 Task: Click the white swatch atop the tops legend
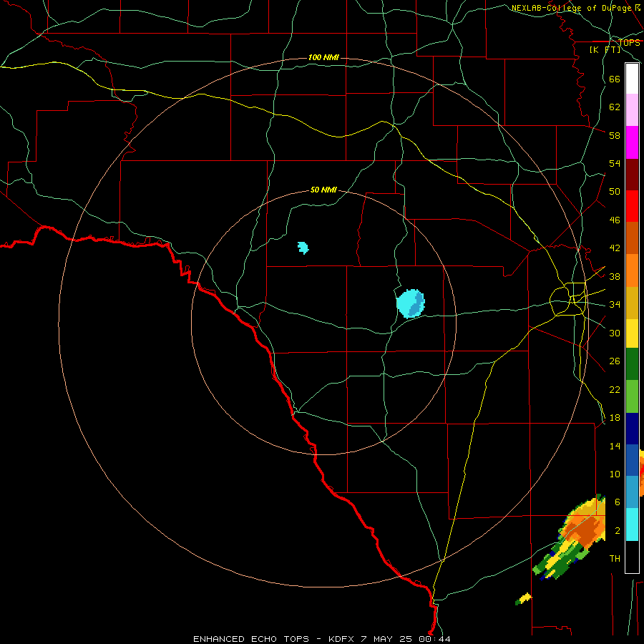[632, 79]
